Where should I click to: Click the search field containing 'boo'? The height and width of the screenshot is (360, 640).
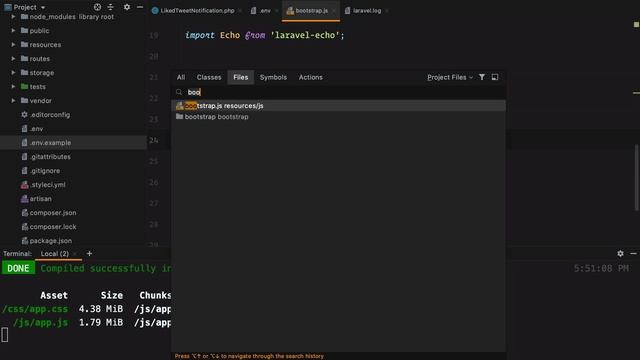click(339, 92)
